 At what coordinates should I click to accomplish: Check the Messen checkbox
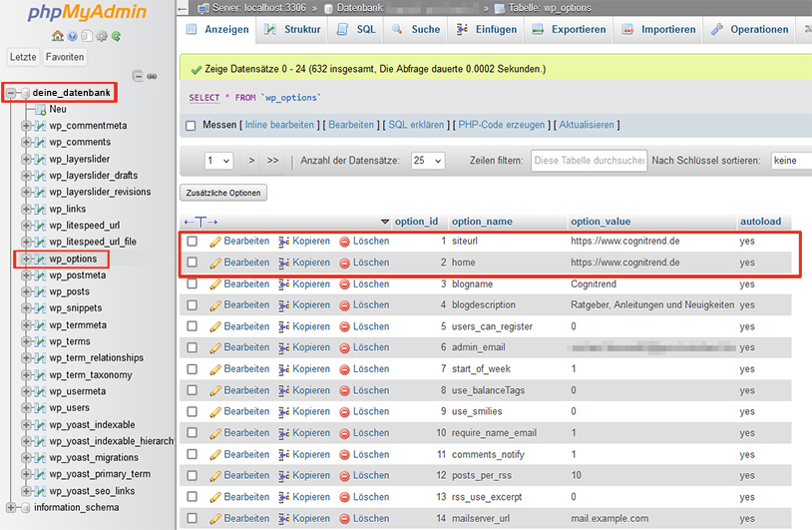191,126
